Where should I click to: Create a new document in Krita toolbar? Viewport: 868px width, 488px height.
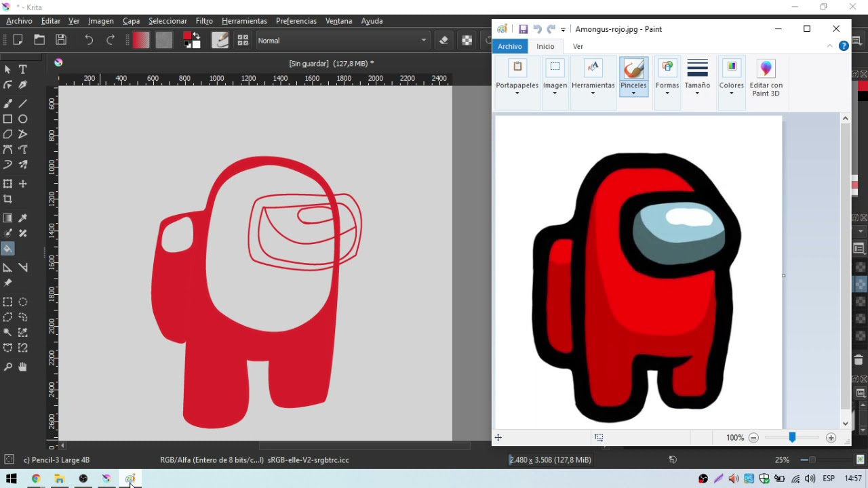pos(18,40)
